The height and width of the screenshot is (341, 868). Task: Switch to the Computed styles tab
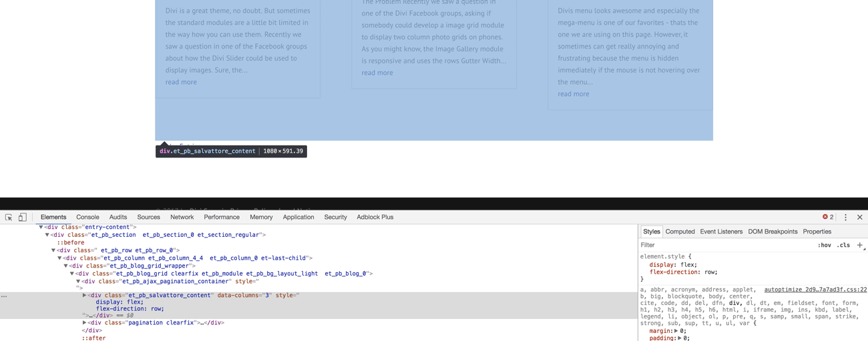[680, 232]
